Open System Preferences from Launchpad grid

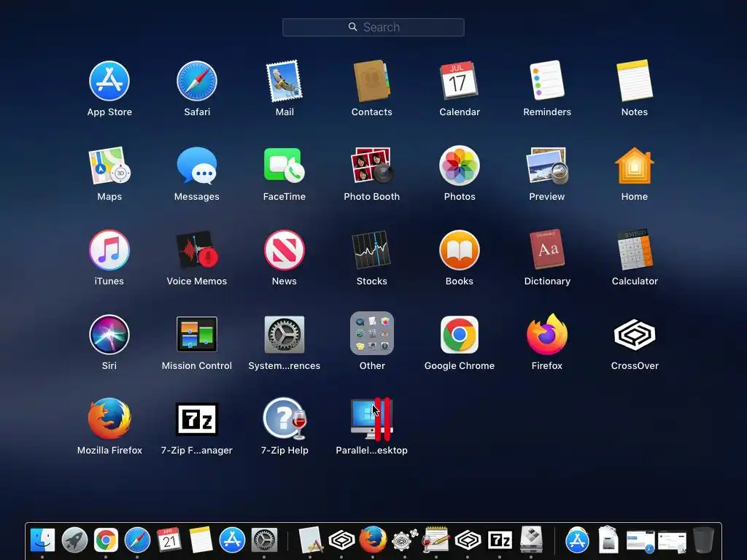click(285, 335)
